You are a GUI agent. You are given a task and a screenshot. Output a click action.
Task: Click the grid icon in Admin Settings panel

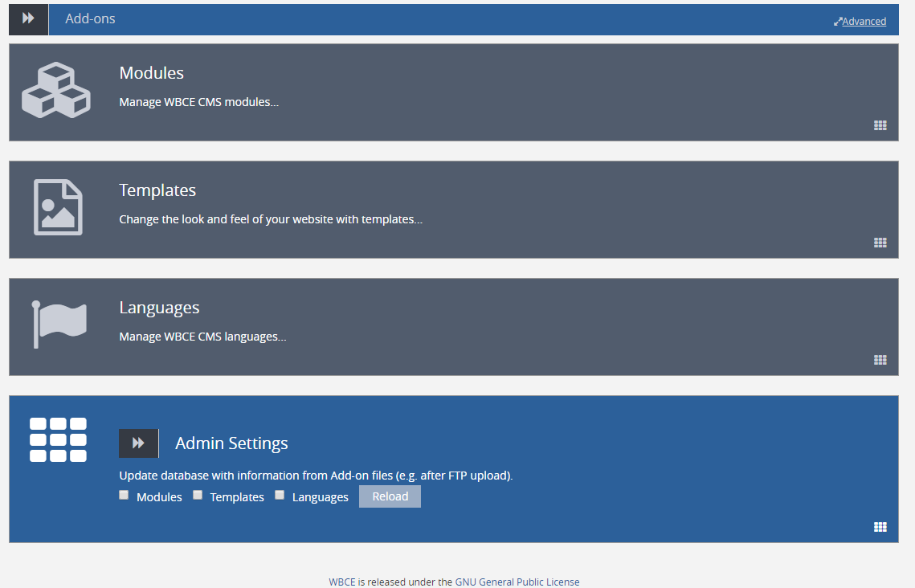(x=880, y=527)
